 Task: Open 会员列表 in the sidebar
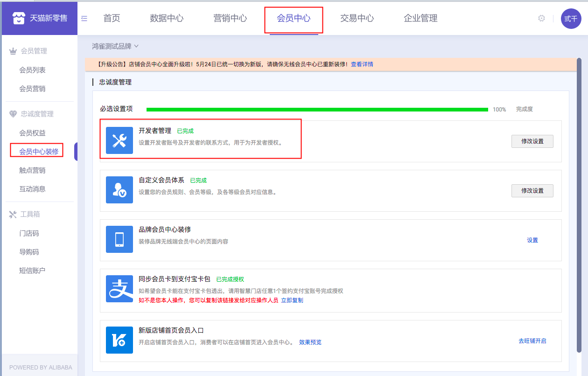(x=32, y=70)
